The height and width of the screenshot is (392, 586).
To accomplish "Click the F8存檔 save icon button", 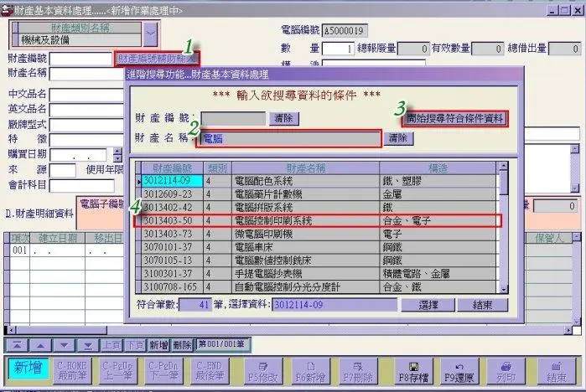I will (413, 371).
